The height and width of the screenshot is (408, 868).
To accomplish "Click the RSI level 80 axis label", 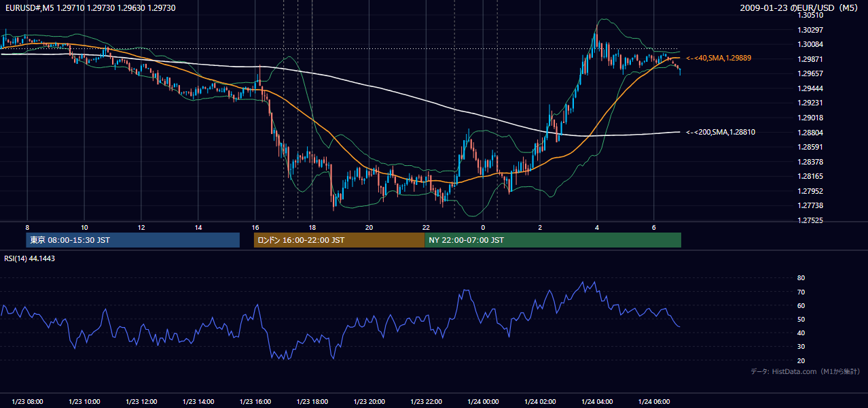I will [x=801, y=278].
